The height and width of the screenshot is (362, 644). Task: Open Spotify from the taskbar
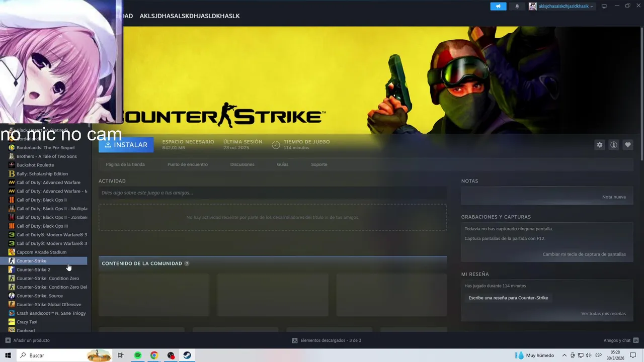click(x=138, y=355)
